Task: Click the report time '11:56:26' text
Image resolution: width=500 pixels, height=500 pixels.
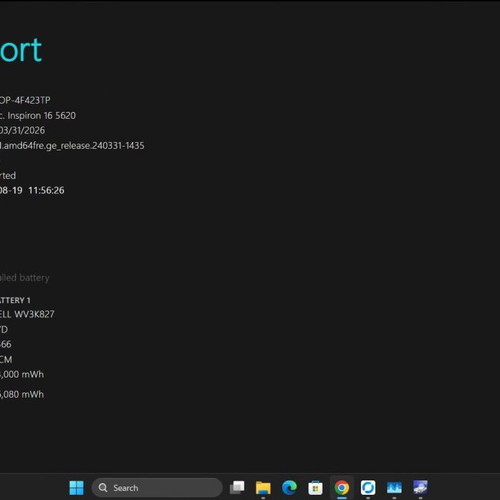Action: coord(46,190)
